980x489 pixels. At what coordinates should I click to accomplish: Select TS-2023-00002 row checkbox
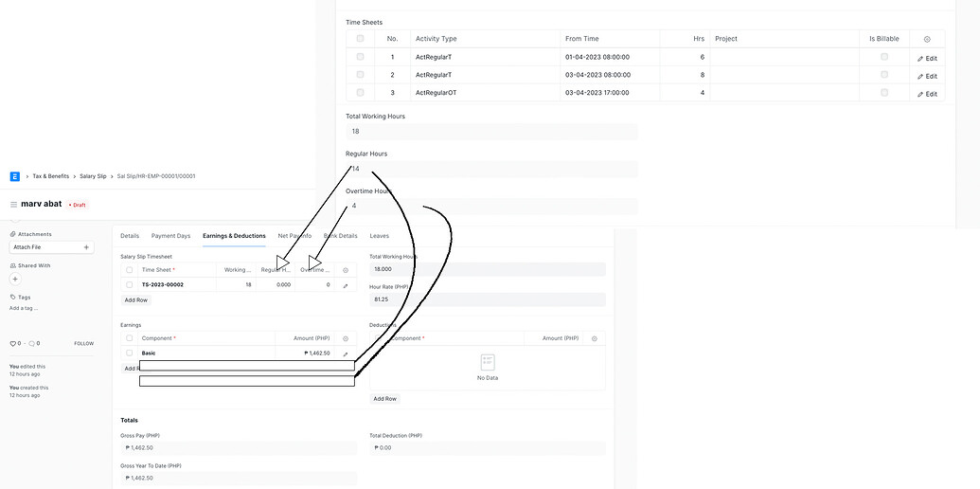click(130, 284)
